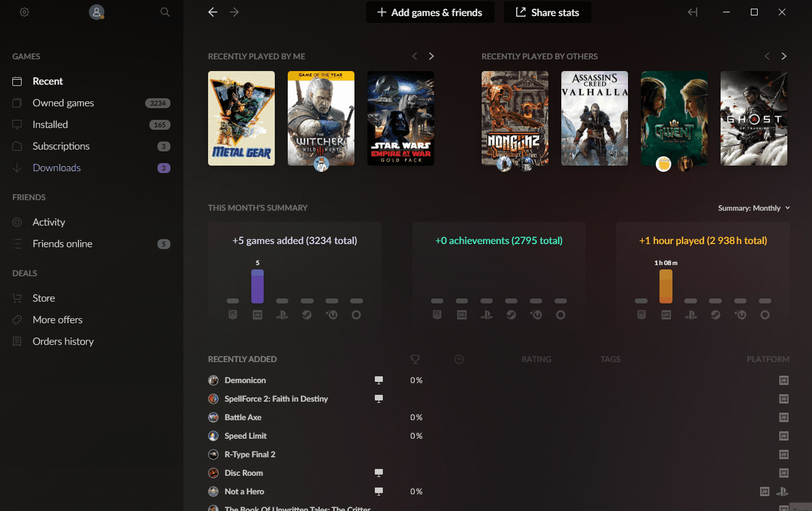Click the Add games & friends button
812x511 pixels.
(x=430, y=12)
